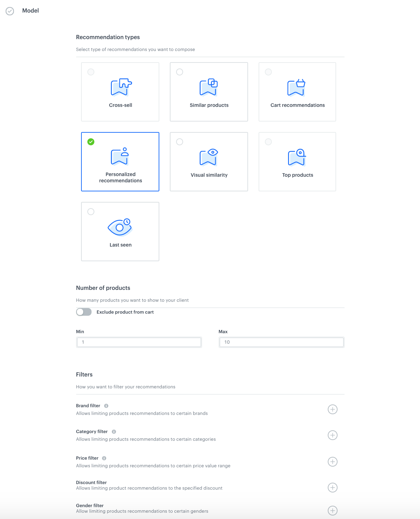
Task: Select the Last seen eye icon
Action: click(x=120, y=227)
